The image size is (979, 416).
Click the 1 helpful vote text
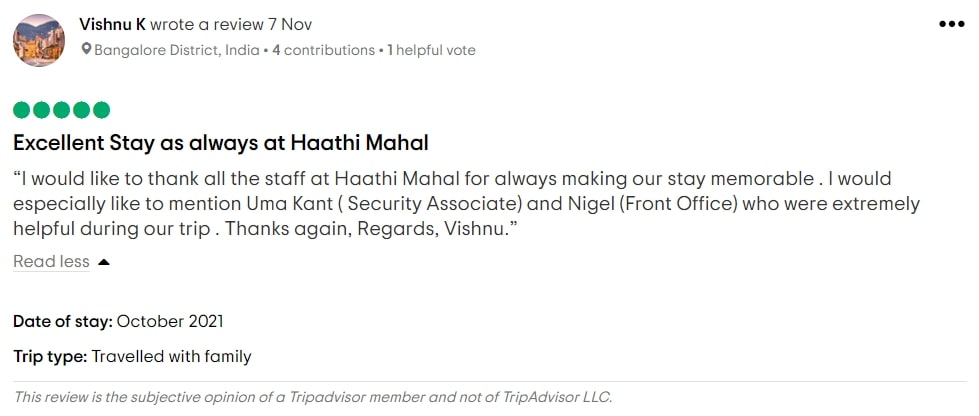(431, 50)
